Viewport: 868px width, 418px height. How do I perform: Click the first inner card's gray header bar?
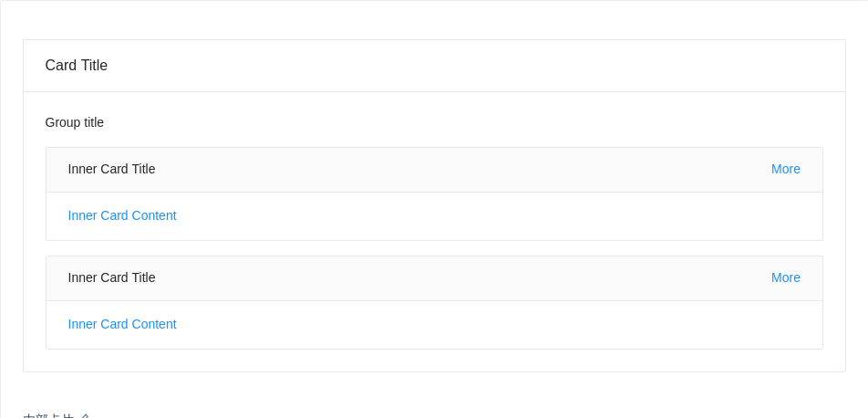click(x=456, y=170)
